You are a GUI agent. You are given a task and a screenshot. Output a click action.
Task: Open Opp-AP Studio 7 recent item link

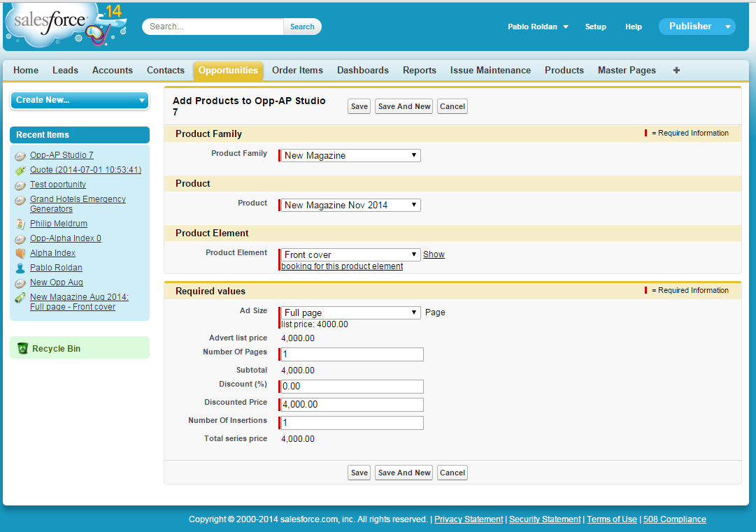pyautogui.click(x=62, y=155)
